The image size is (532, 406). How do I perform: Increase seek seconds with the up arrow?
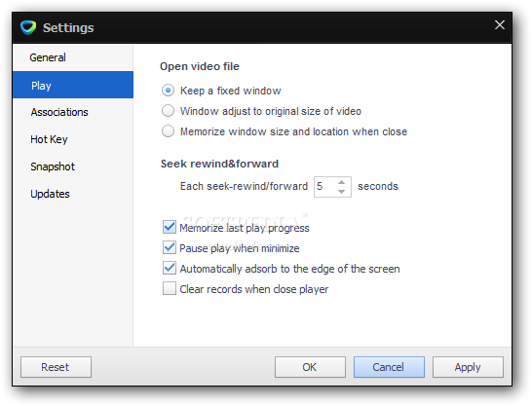tap(341, 182)
